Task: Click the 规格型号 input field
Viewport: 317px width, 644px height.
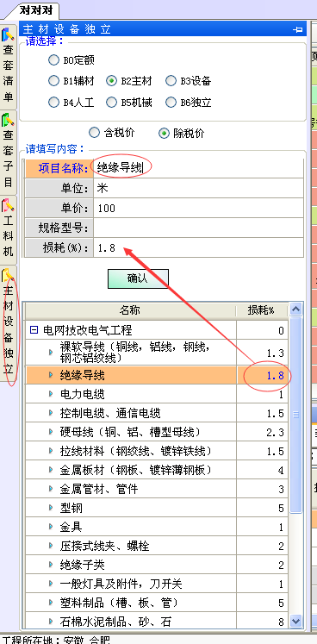Action: pyautogui.click(x=199, y=228)
